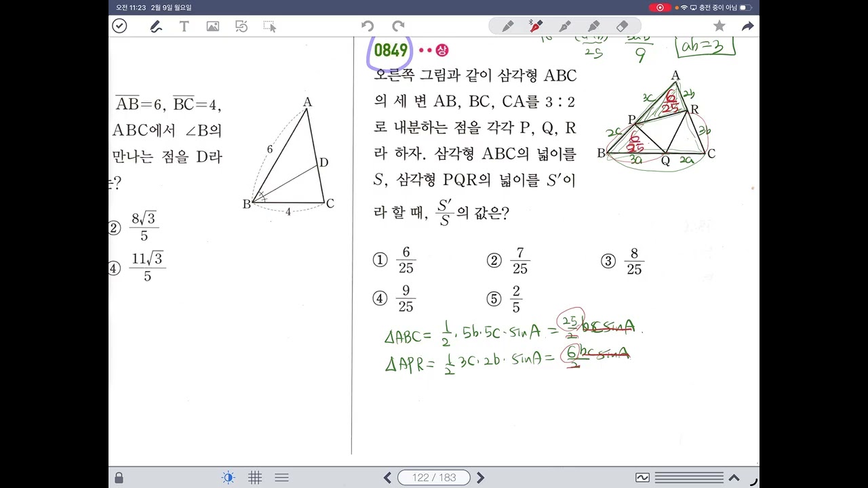Open page number field 122 / 183

pos(434,478)
